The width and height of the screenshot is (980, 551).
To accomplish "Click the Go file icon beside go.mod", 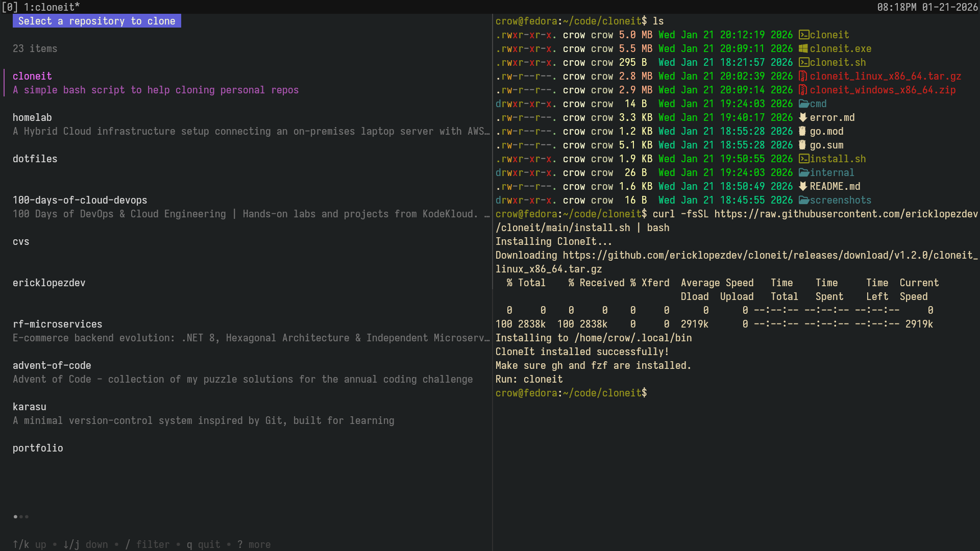I will click(x=802, y=131).
